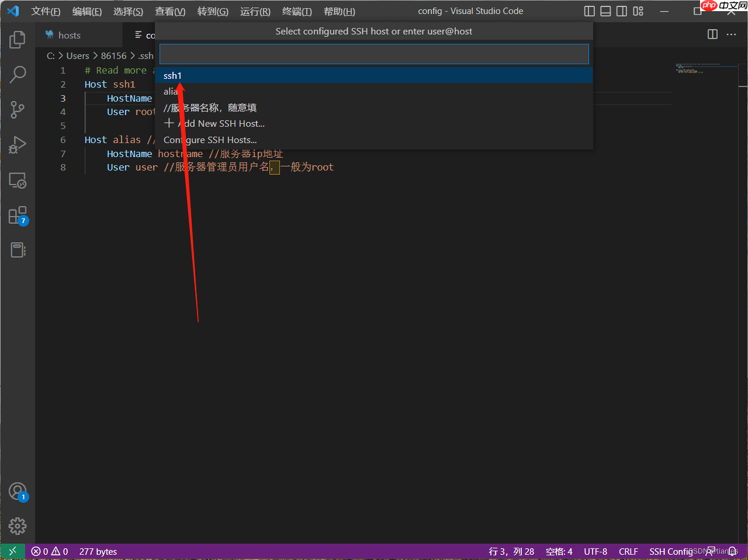The width and height of the screenshot is (748, 560).
Task: Toggle the bottom panel layout button
Action: point(605,11)
